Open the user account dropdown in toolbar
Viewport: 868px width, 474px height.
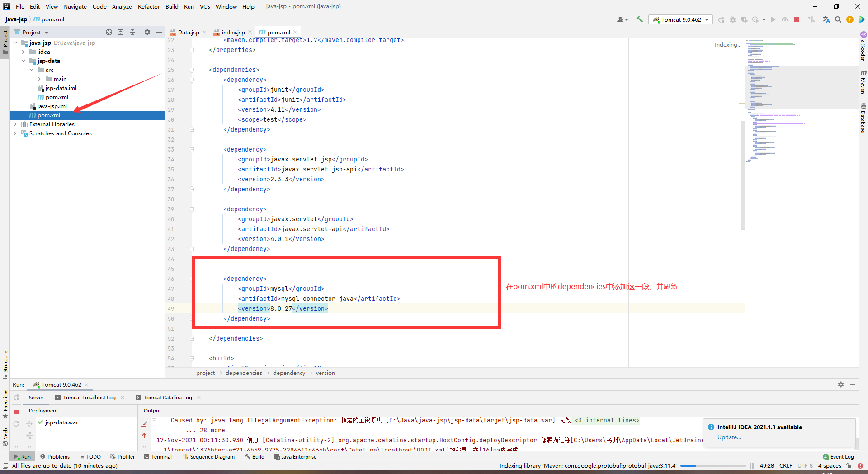(623, 19)
